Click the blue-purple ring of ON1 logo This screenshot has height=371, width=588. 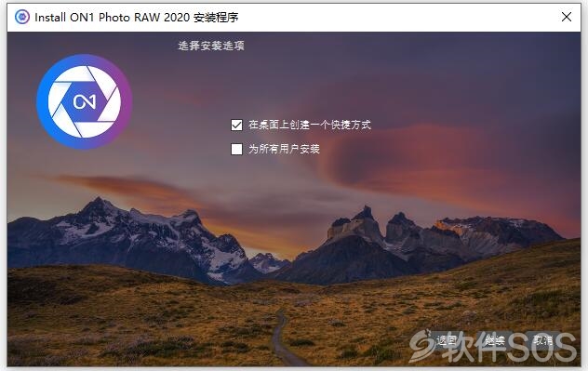pyautogui.click(x=42, y=101)
